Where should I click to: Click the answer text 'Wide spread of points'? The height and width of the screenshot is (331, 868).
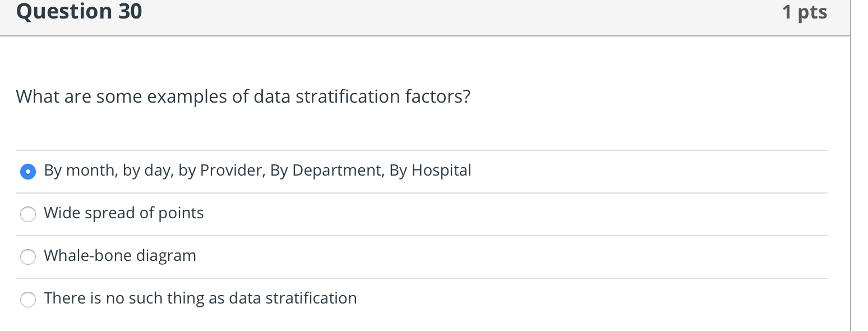click(x=124, y=213)
